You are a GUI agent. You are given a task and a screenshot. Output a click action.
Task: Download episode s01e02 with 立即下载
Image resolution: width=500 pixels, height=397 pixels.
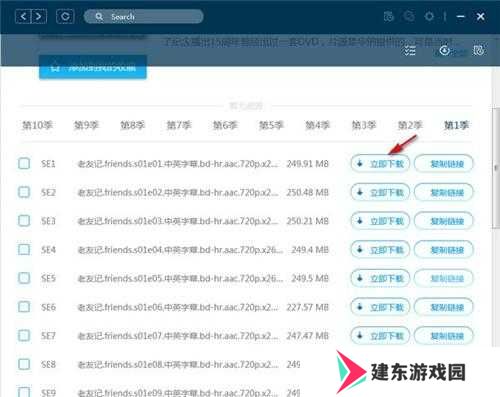(380, 192)
